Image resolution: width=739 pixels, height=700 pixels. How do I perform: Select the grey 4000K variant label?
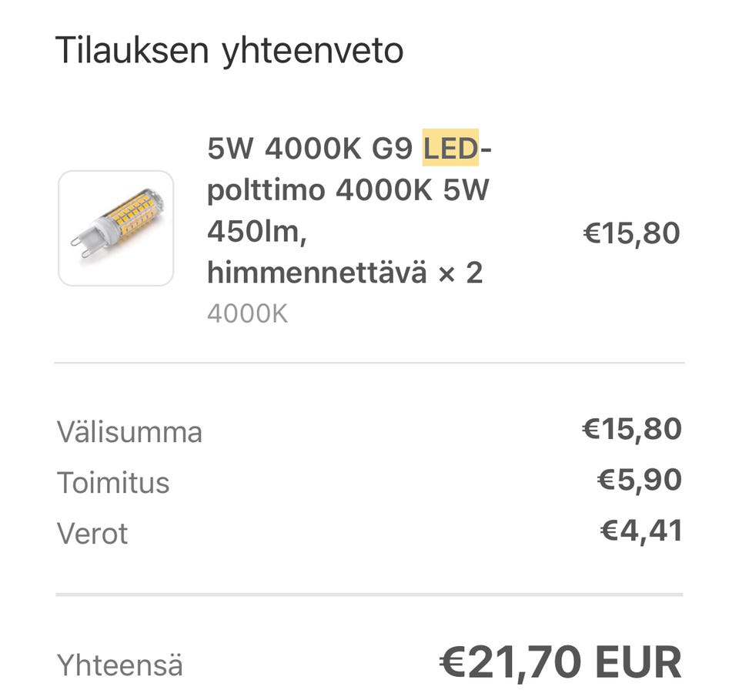247,314
